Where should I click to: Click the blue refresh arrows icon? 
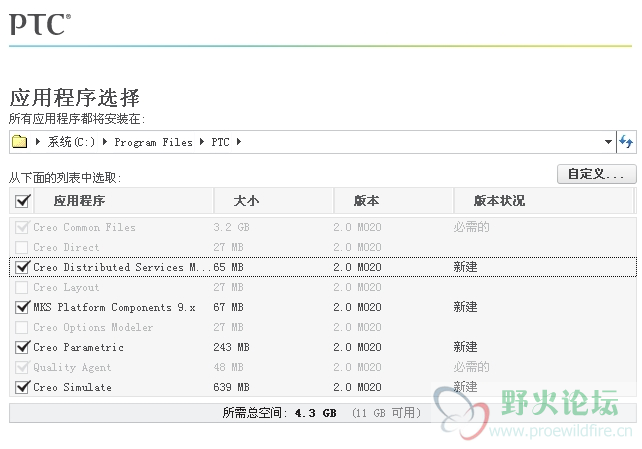[x=626, y=142]
